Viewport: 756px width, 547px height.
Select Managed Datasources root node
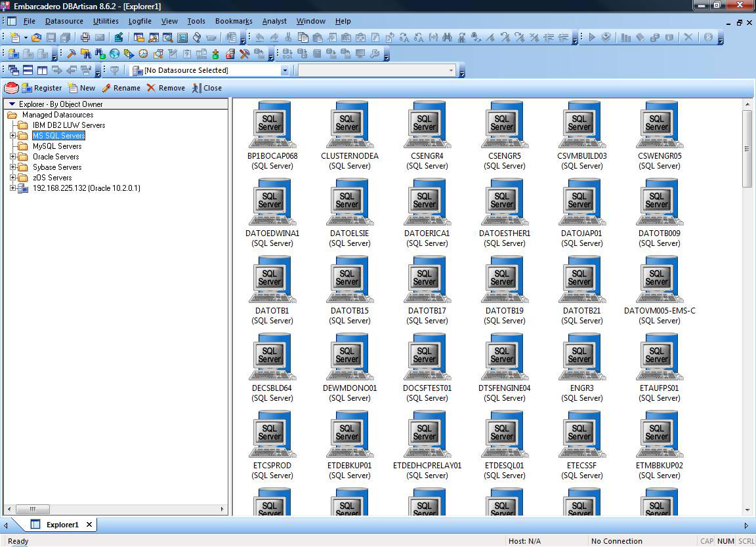(x=58, y=115)
